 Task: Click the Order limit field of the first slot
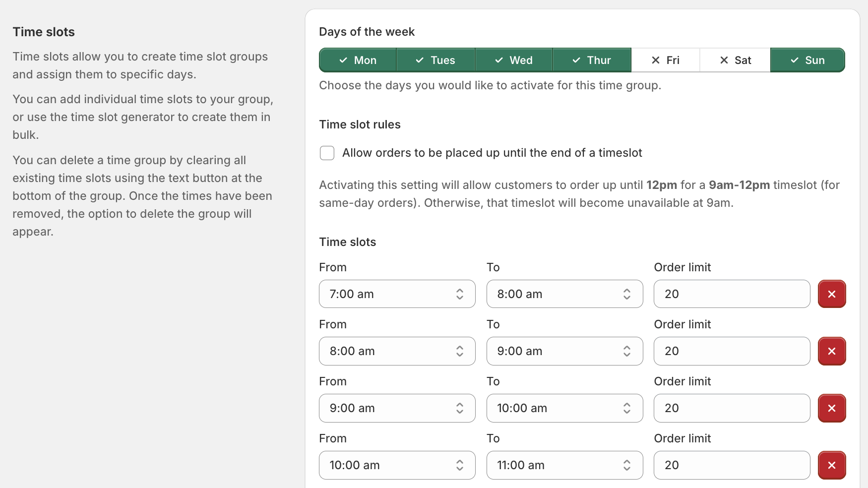pyautogui.click(x=732, y=294)
